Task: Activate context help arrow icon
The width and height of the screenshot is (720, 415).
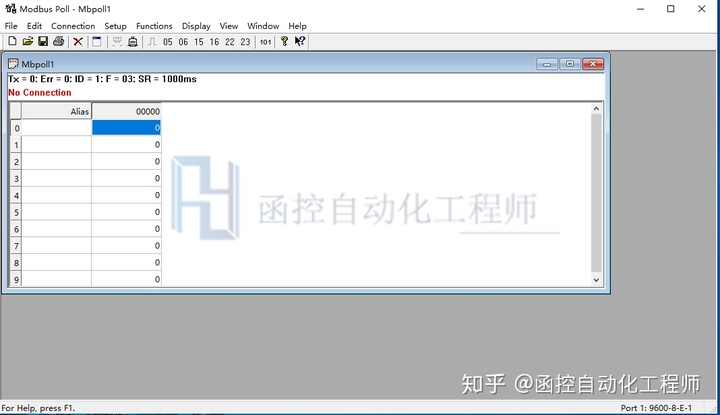Action: coord(300,41)
